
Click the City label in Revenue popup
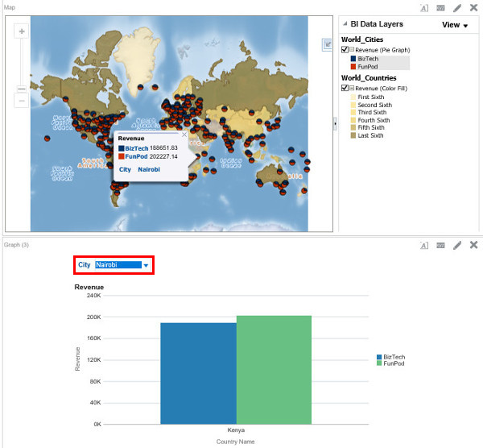point(125,169)
